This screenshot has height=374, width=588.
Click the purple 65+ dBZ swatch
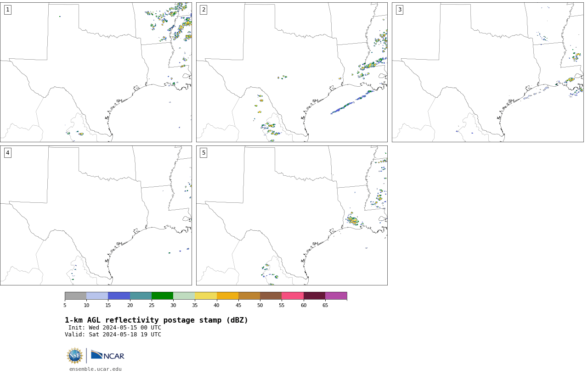pos(336,296)
